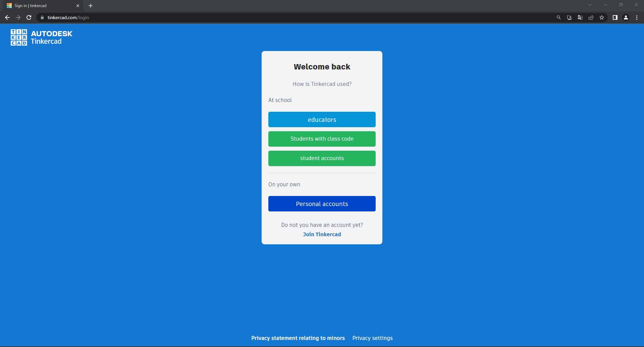Click the Autodesk Tinkercad logo
Screen dimensions: 644x347
tap(42, 37)
